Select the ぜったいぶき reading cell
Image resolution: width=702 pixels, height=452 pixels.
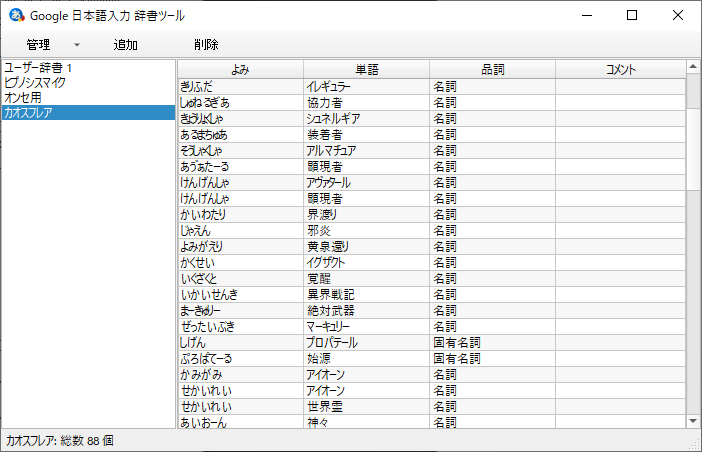point(240,327)
